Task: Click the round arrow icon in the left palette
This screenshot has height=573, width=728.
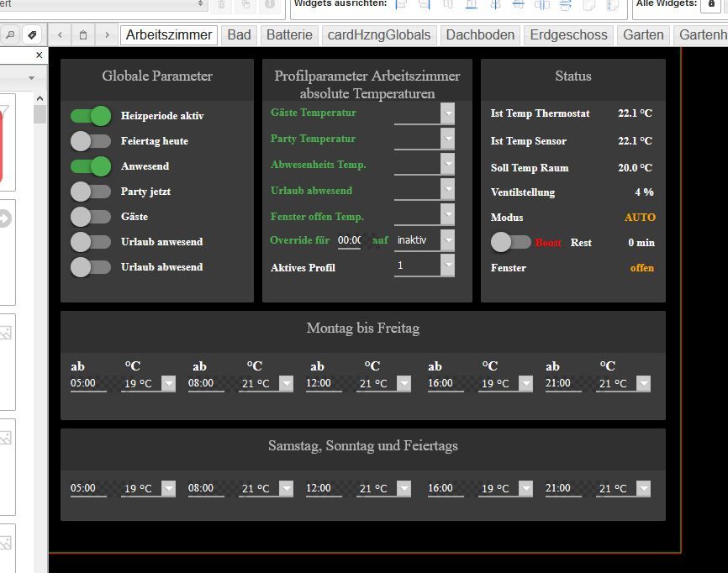Action: click(x=5, y=218)
